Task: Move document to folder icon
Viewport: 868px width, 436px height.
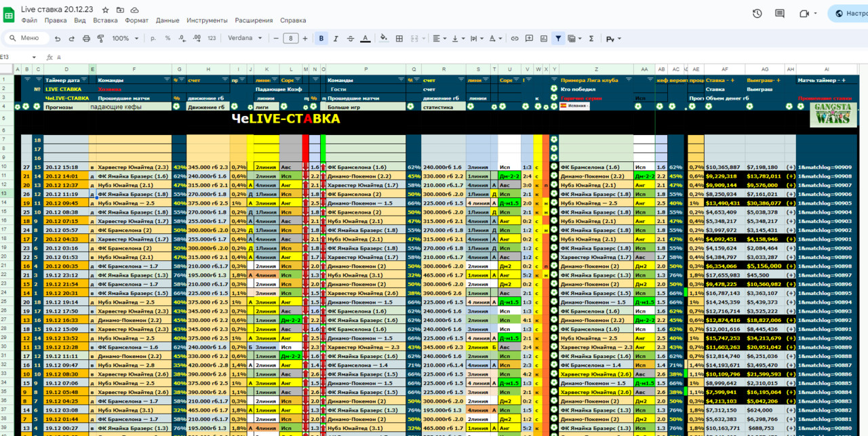Action: tap(120, 10)
